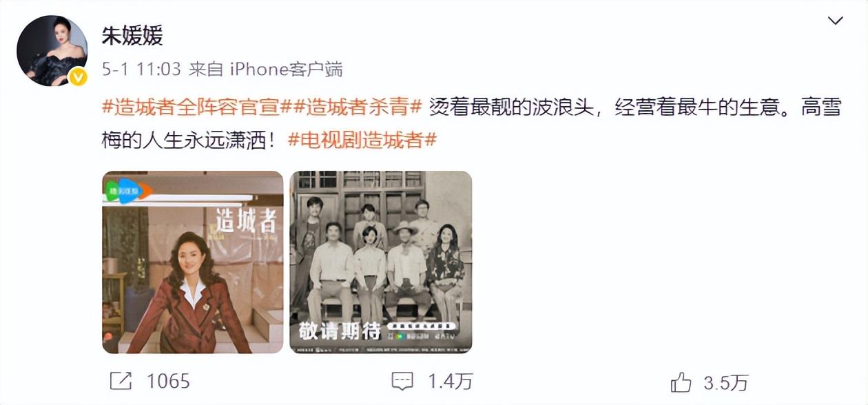Viewport: 868px width, 405px height.
Task: Click the repost count 1065
Action: pos(168,381)
